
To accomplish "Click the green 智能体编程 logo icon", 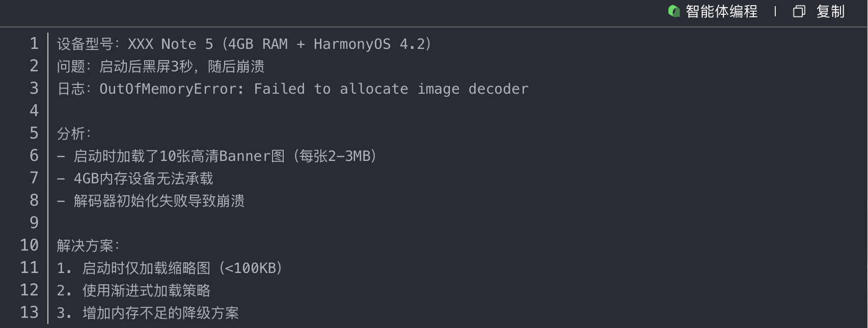I will tap(674, 11).
